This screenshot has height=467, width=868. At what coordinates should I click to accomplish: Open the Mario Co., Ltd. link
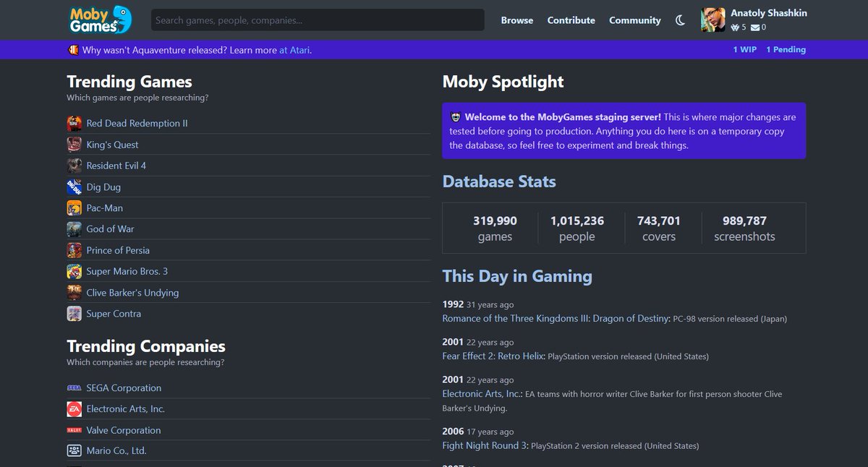tap(116, 451)
